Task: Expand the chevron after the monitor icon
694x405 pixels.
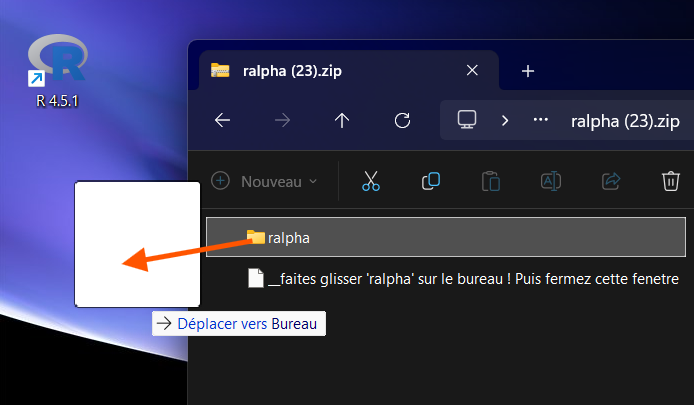Action: tap(505, 120)
